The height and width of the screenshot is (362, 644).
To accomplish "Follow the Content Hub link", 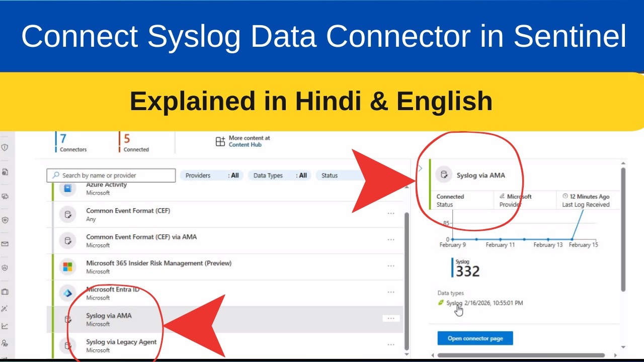I will [x=245, y=145].
